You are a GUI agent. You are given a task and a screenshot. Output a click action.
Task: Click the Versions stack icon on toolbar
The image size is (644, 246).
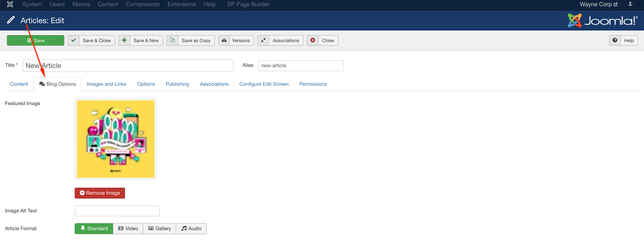[224, 40]
